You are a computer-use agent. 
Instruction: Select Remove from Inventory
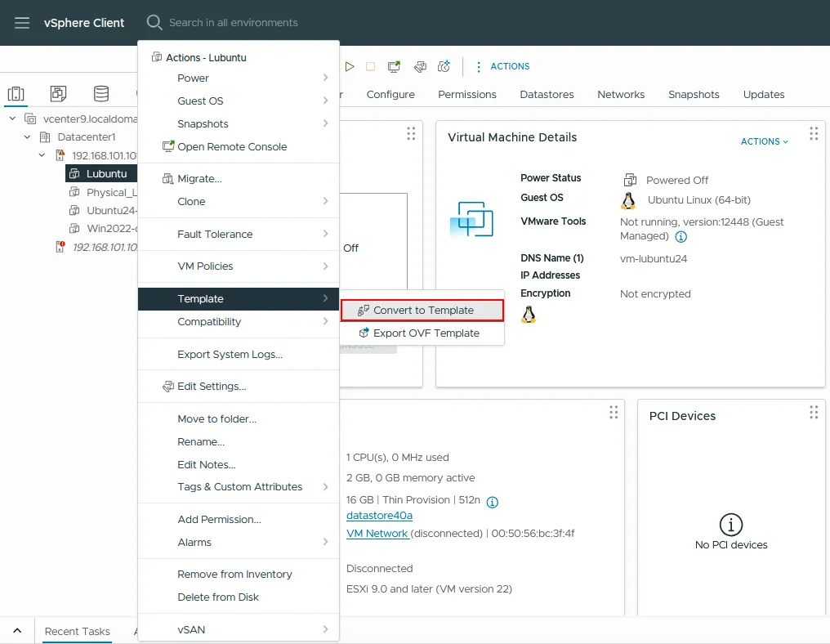239,574
